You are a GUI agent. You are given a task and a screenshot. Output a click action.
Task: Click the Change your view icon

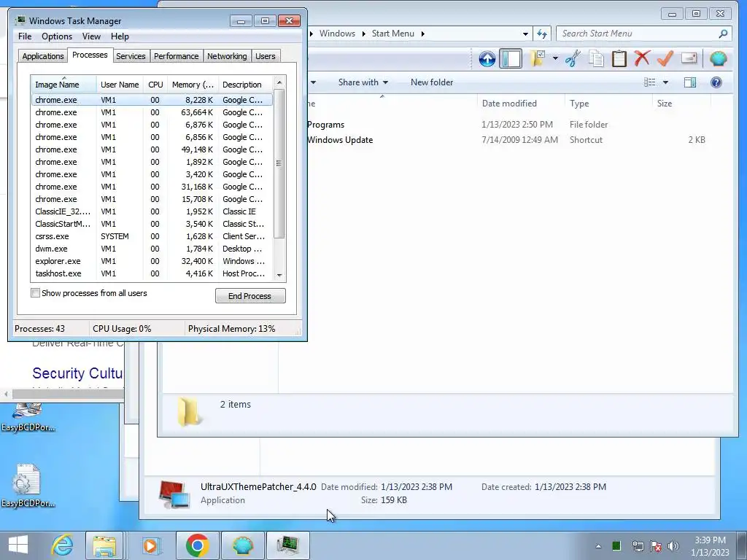[650, 82]
